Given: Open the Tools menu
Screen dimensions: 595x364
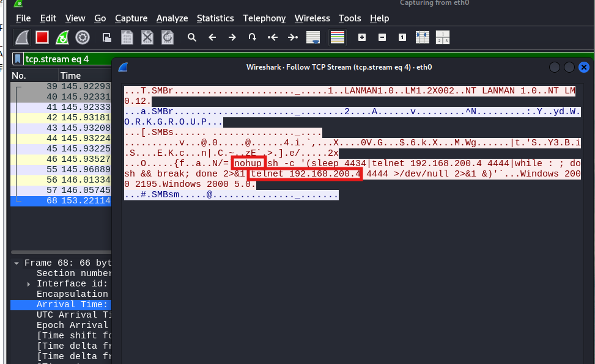Looking at the screenshot, I should [x=350, y=18].
